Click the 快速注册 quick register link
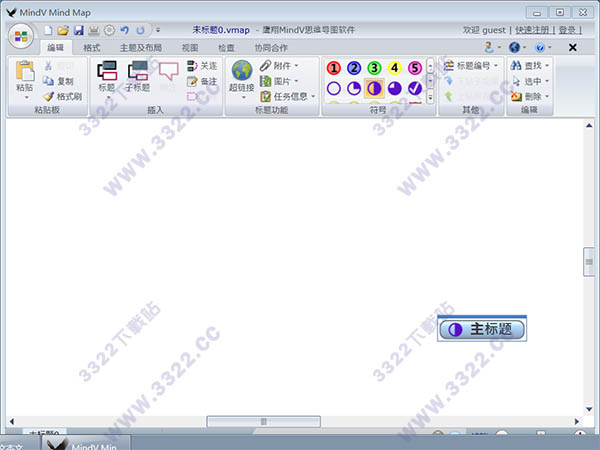The height and width of the screenshot is (450, 600). (532, 30)
